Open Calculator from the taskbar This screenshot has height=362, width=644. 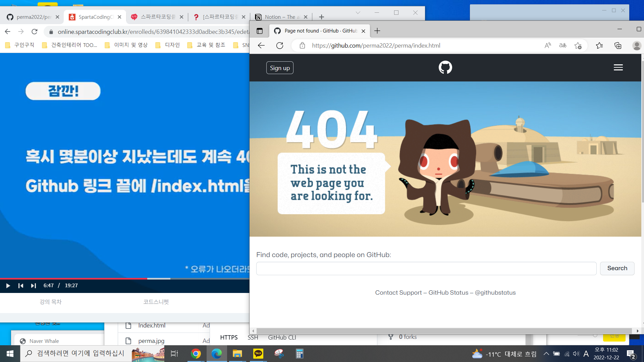[300, 354]
